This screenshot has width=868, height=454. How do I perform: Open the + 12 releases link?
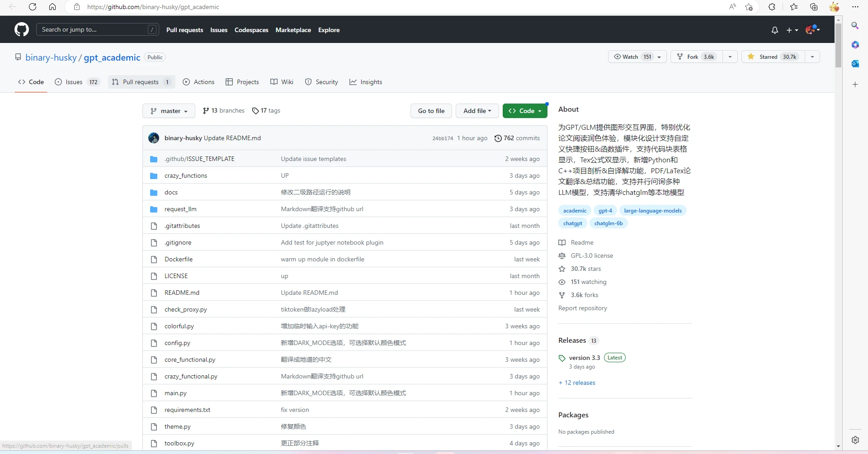(x=577, y=383)
